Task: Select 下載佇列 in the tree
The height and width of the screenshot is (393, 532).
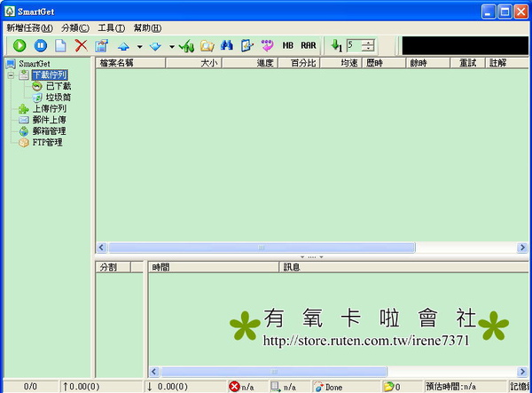Action: pos(50,75)
